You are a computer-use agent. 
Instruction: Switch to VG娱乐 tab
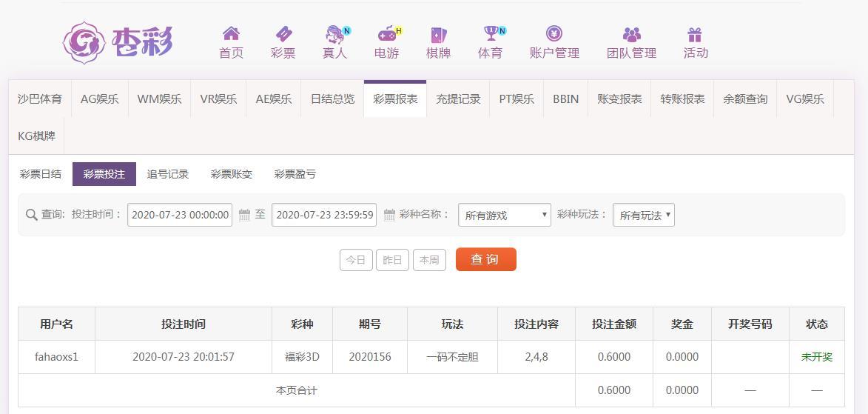click(805, 99)
